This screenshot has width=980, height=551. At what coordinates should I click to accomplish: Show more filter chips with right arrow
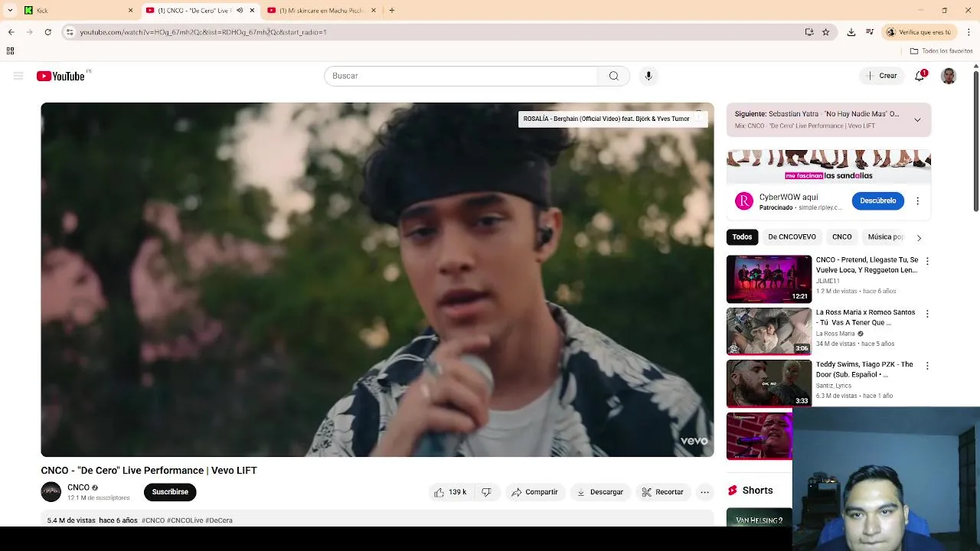(919, 238)
